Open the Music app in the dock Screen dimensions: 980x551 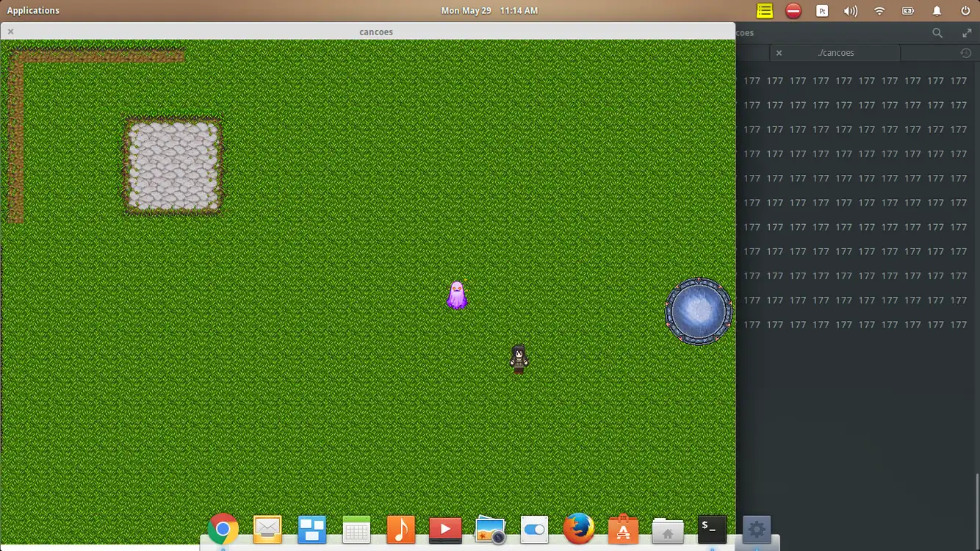(401, 529)
